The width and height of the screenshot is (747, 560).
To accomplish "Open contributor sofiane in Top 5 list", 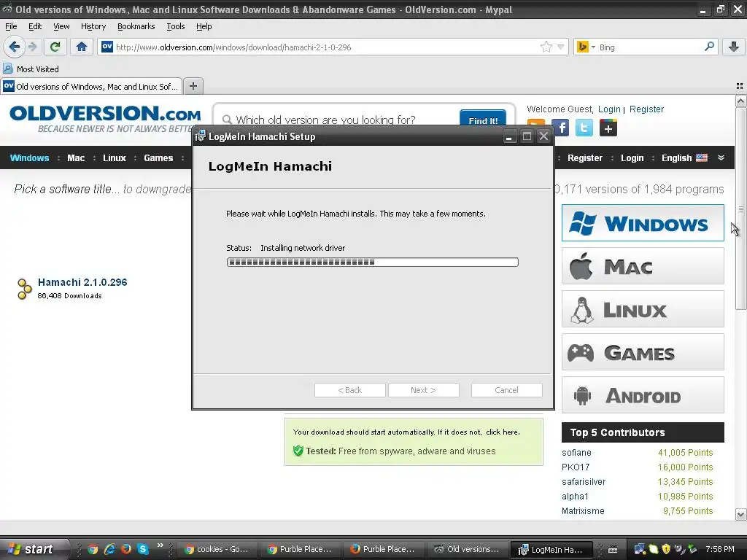I will [x=576, y=452].
